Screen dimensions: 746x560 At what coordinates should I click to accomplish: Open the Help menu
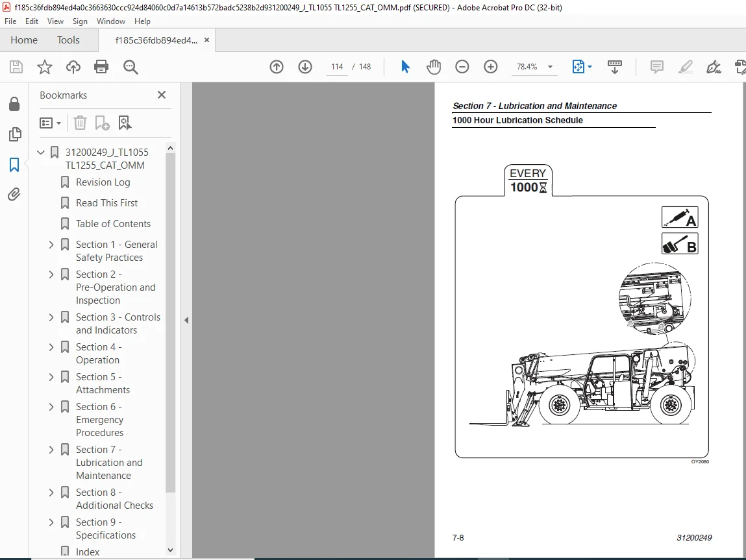coord(142,21)
